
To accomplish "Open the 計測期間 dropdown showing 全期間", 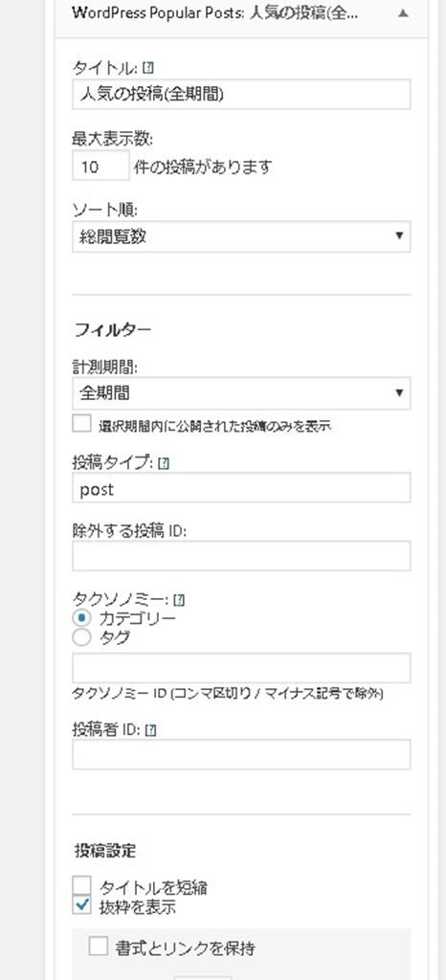I will pos(241,393).
